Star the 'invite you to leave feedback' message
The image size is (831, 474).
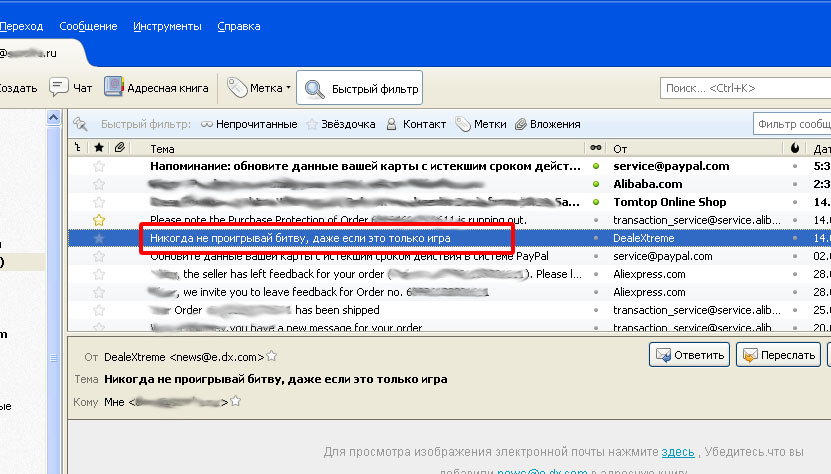(x=99, y=293)
